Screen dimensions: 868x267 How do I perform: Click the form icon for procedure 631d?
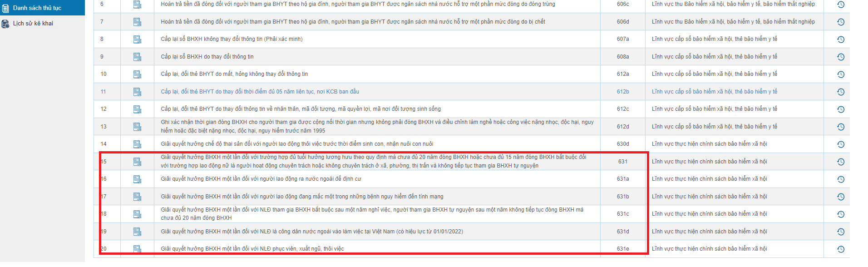[x=137, y=232]
